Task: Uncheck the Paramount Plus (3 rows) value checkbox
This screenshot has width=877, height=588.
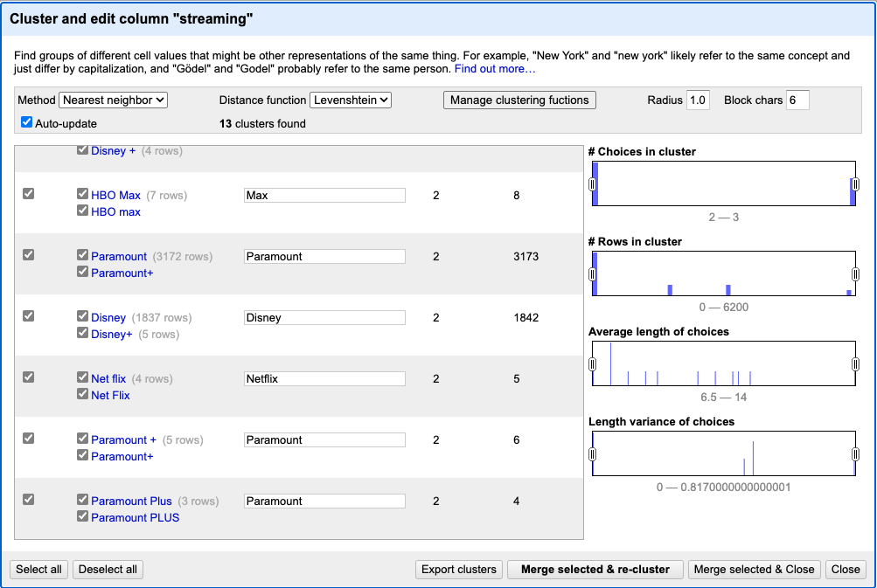Action: (x=83, y=499)
